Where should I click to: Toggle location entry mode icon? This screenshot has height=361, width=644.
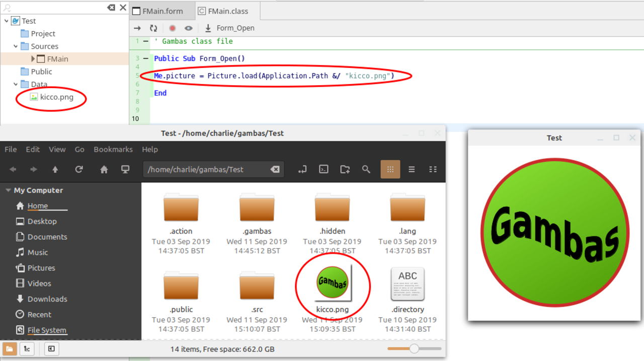click(302, 170)
